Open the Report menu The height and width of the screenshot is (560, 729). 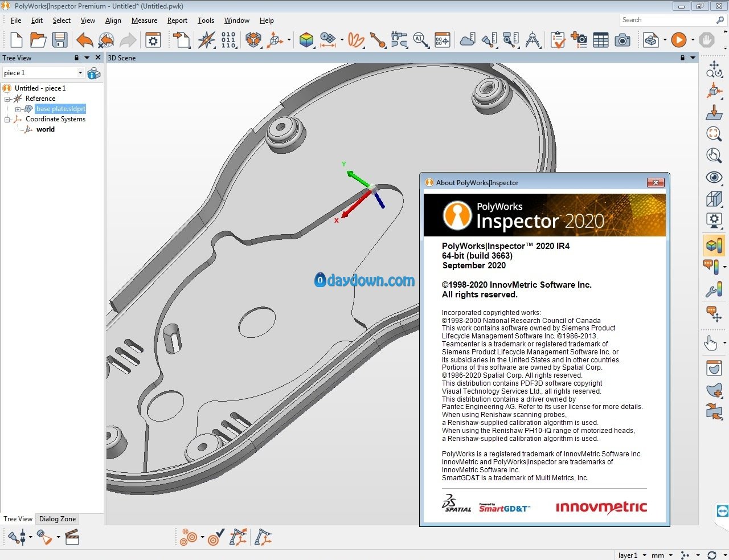point(177,21)
